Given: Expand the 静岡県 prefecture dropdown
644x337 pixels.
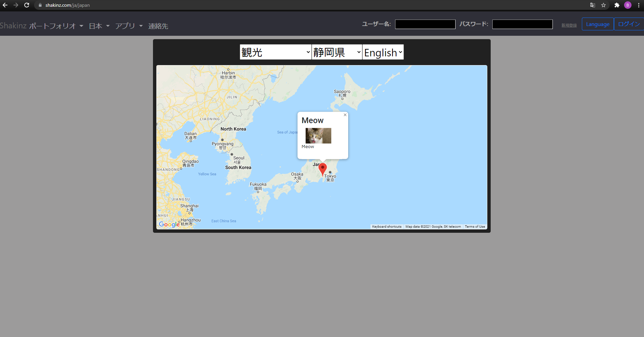Looking at the screenshot, I should tap(337, 52).
